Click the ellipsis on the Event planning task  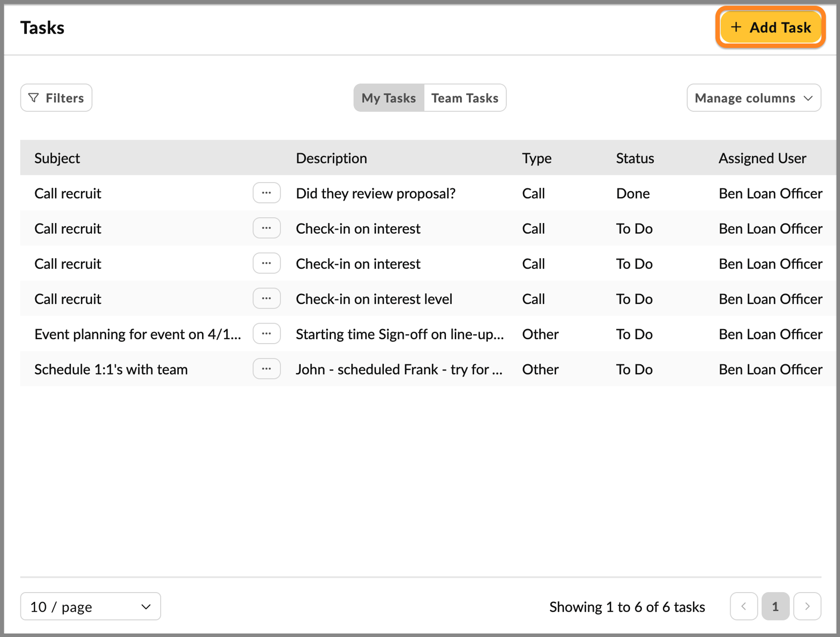click(267, 334)
